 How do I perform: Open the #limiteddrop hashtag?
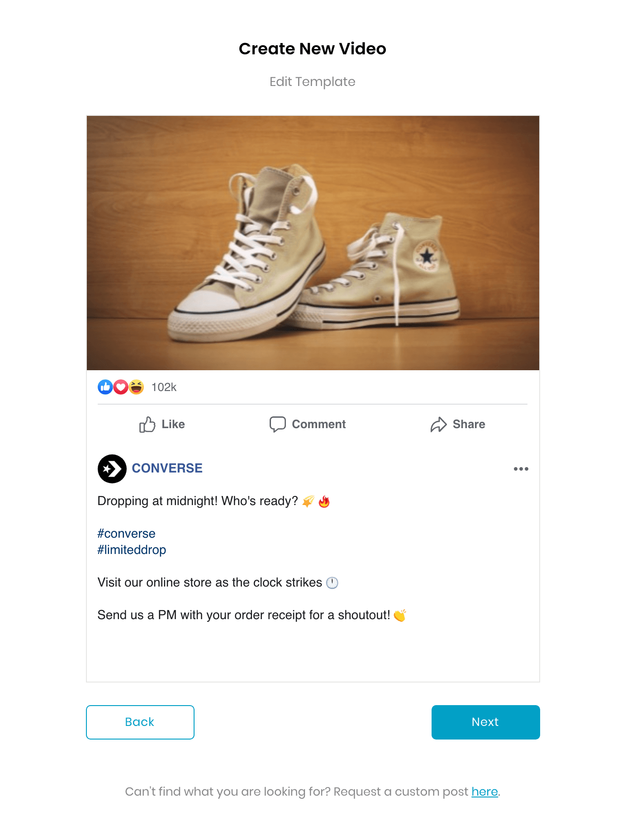point(132,549)
